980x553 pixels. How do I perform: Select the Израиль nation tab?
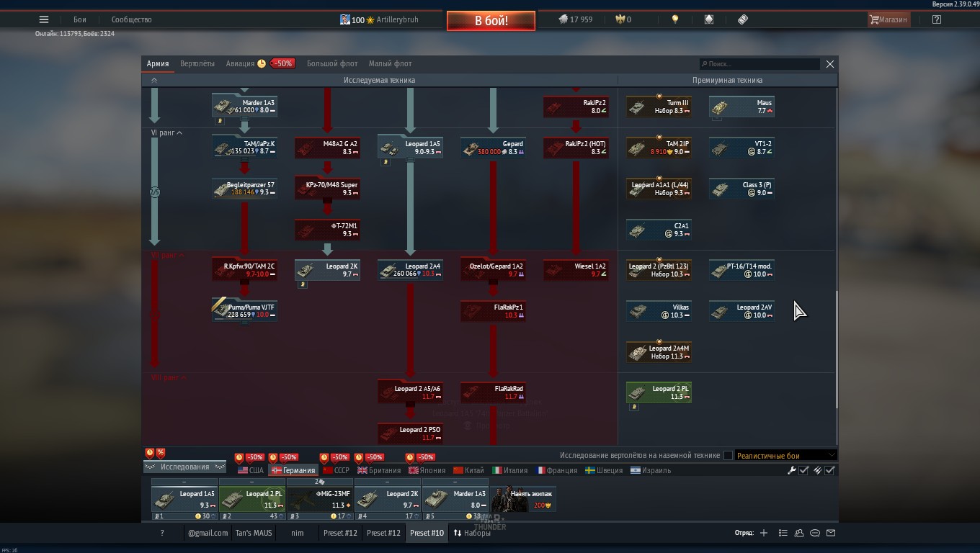[651, 470]
